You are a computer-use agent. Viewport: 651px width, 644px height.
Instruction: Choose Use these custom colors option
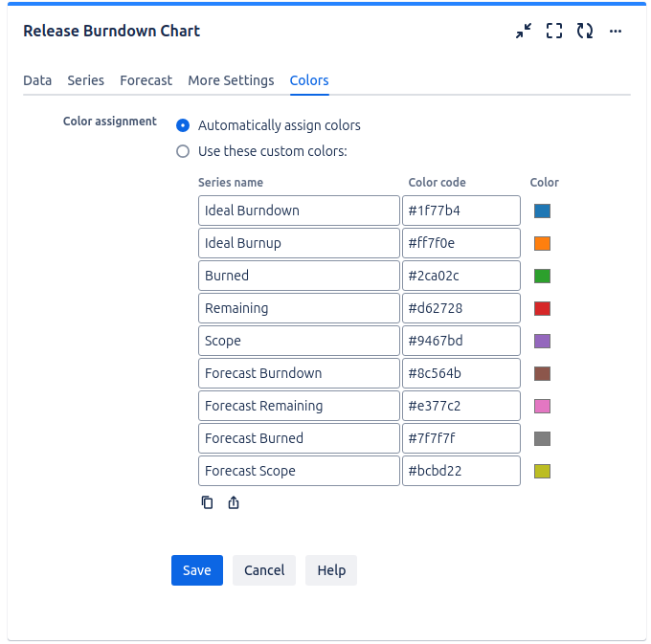coord(183,151)
